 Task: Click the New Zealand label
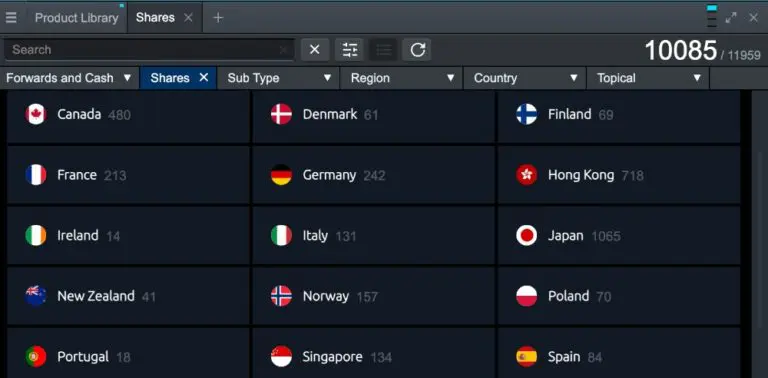pos(96,296)
